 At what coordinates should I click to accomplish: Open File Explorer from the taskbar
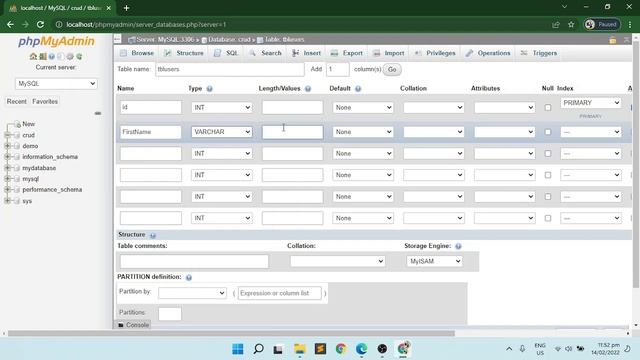pos(300,349)
